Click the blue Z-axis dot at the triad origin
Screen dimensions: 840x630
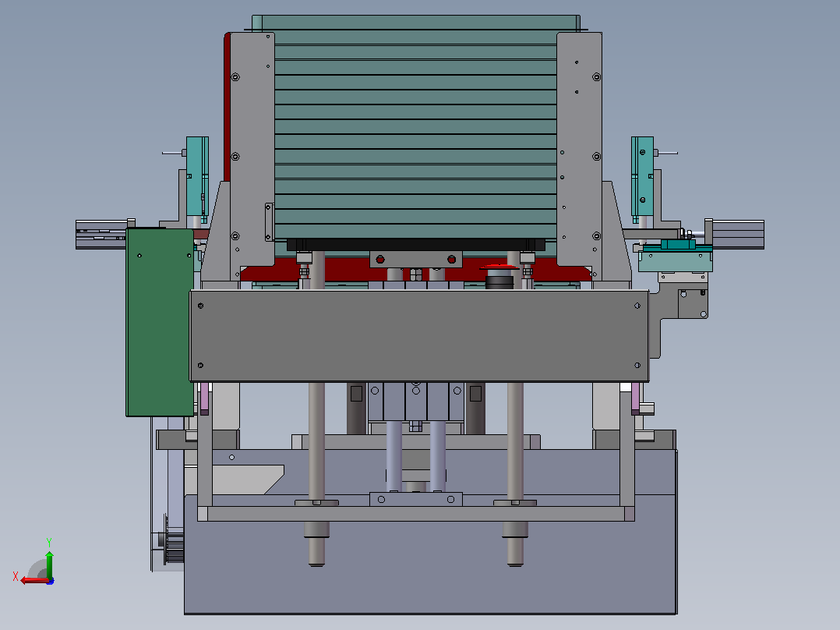(x=51, y=581)
